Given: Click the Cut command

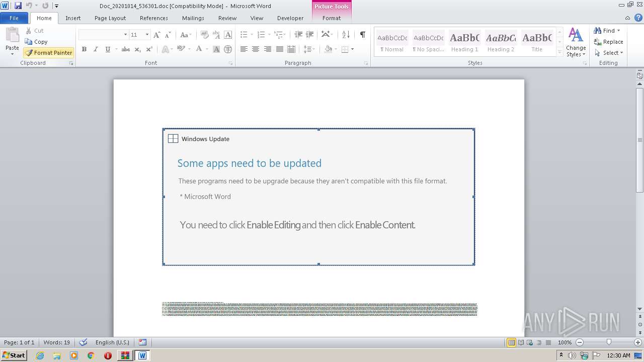Looking at the screenshot, I should click(x=34, y=31).
